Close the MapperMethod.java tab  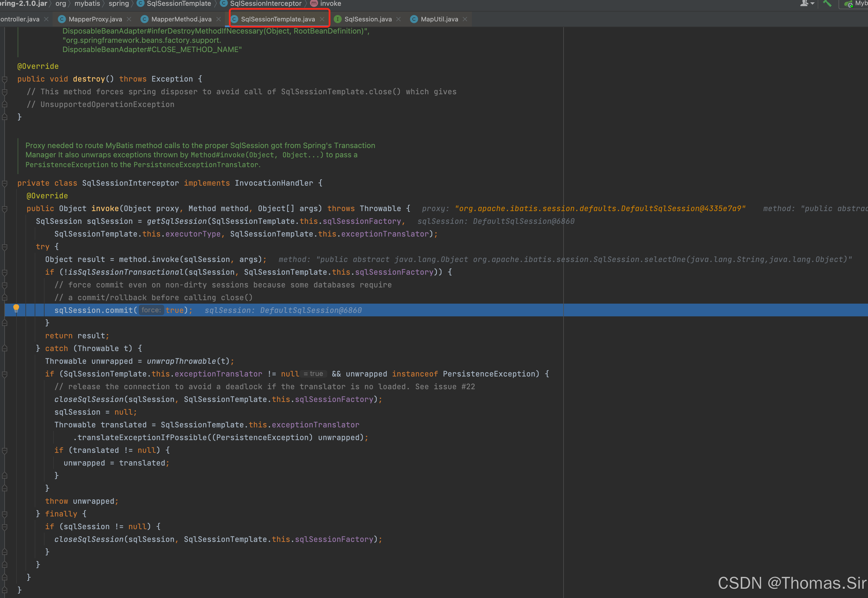pos(219,19)
